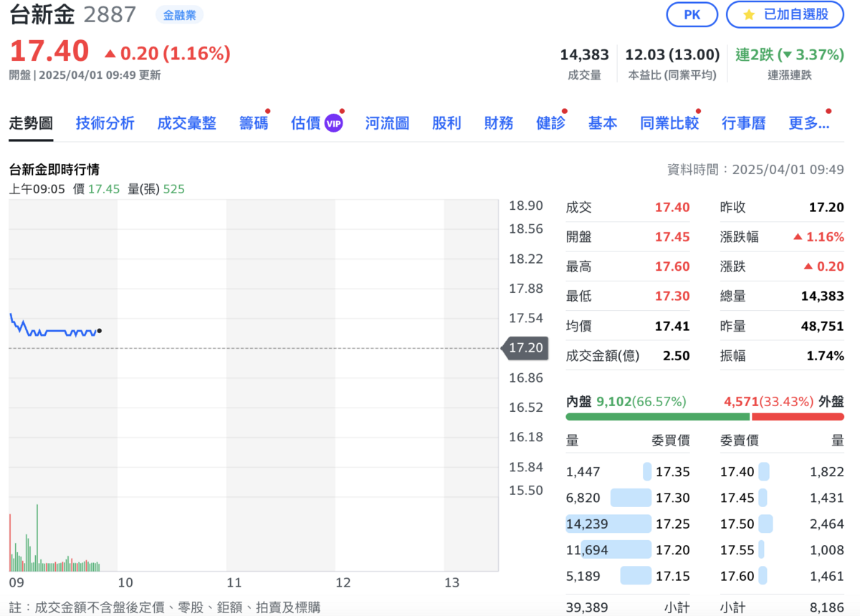Click the 17.60 ask price row

coord(782,576)
